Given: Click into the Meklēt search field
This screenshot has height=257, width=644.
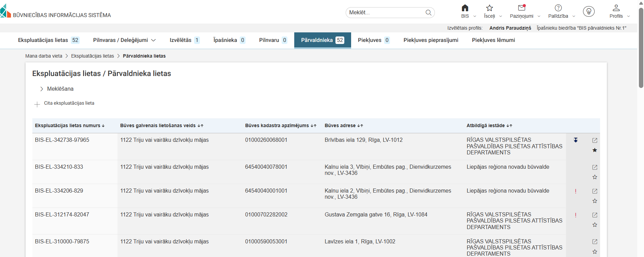Looking at the screenshot, I should coord(385,13).
